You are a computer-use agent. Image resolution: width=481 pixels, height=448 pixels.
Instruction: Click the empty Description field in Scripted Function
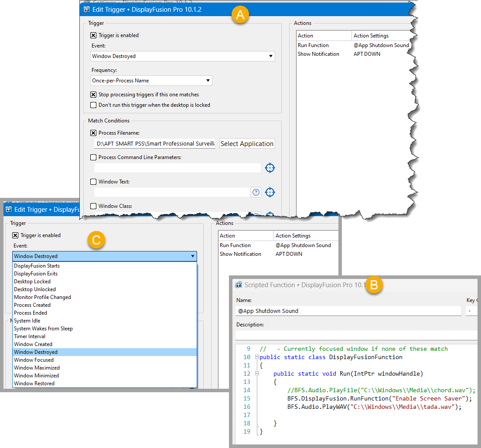point(355,335)
